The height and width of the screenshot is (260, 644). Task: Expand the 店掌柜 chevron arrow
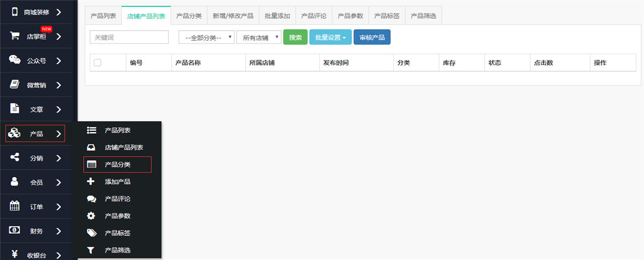pos(58,37)
